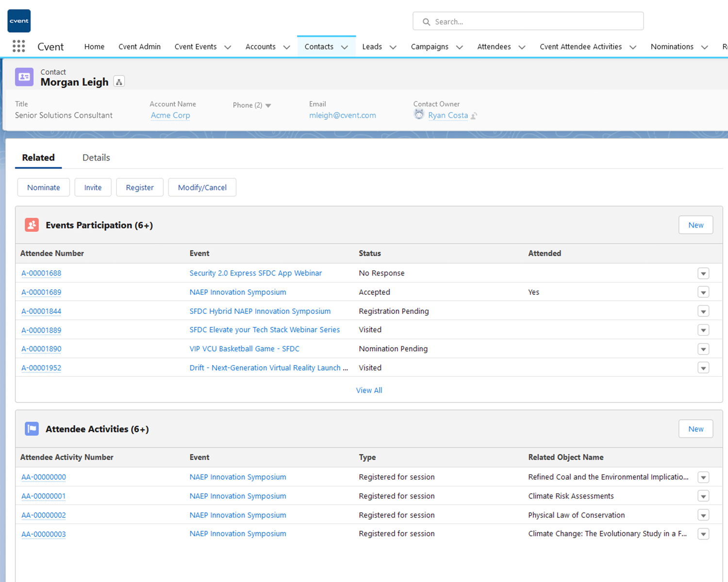Click the Events Participation section icon

click(x=32, y=225)
